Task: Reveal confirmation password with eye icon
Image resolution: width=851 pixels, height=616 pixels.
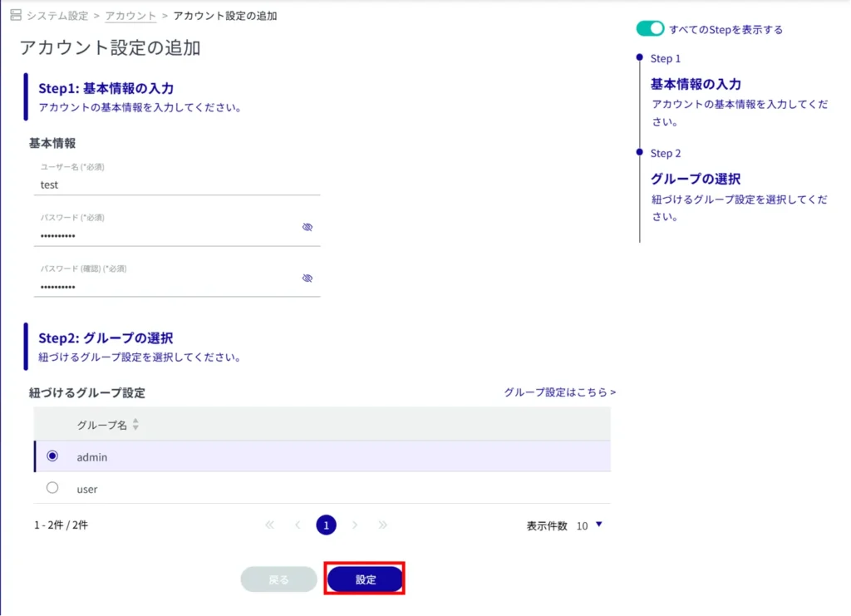Action: coord(307,278)
